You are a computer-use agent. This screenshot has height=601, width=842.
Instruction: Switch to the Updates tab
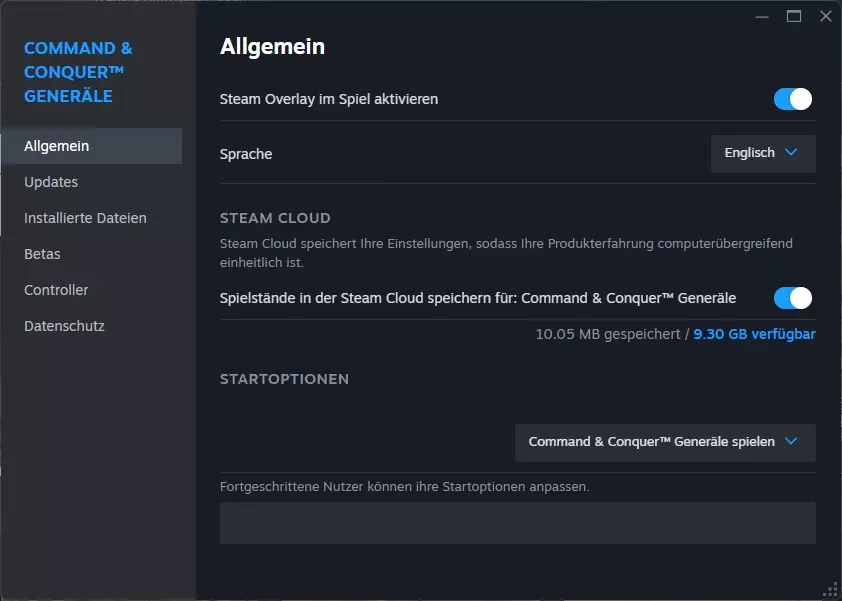[51, 182]
